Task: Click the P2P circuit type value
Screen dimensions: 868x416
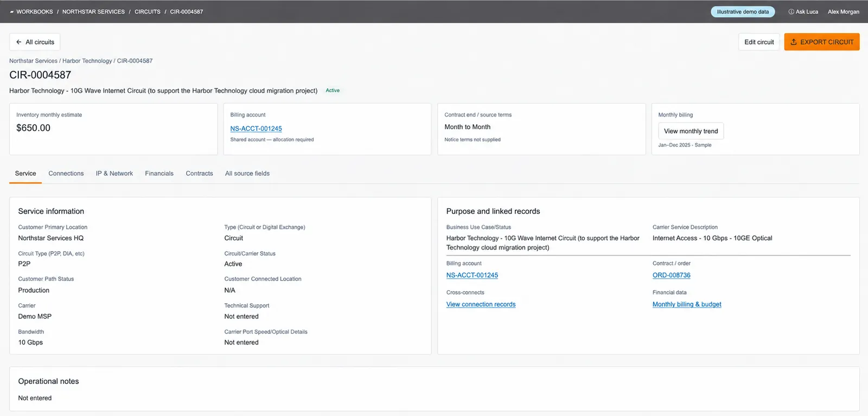Action: [x=24, y=264]
